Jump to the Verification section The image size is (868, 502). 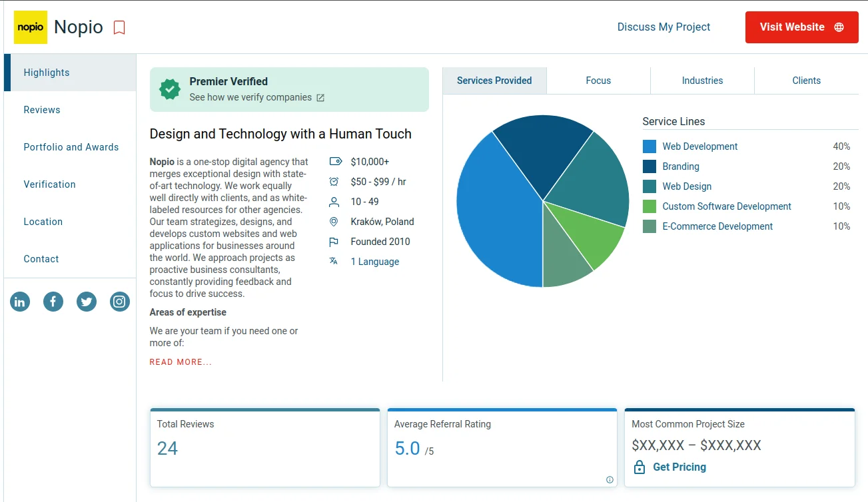[70, 184]
